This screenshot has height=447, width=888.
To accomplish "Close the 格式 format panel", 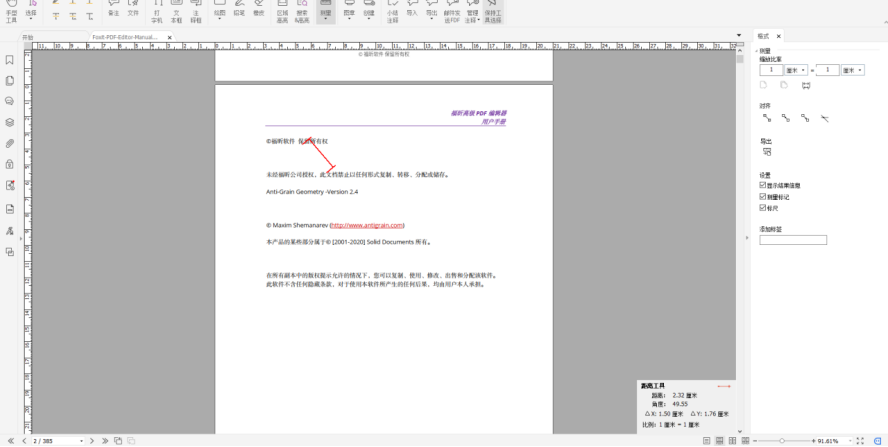I will [x=779, y=36].
